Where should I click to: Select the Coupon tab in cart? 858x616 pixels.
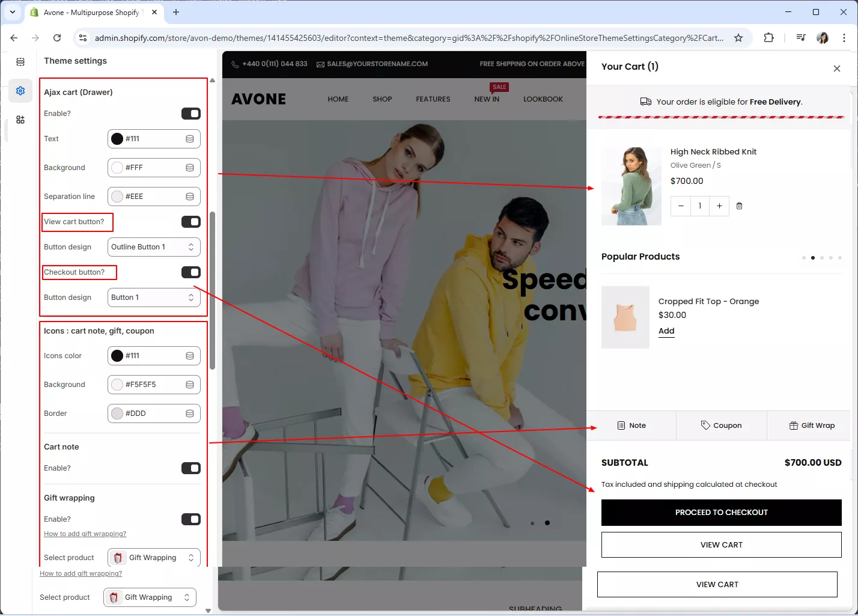(721, 425)
